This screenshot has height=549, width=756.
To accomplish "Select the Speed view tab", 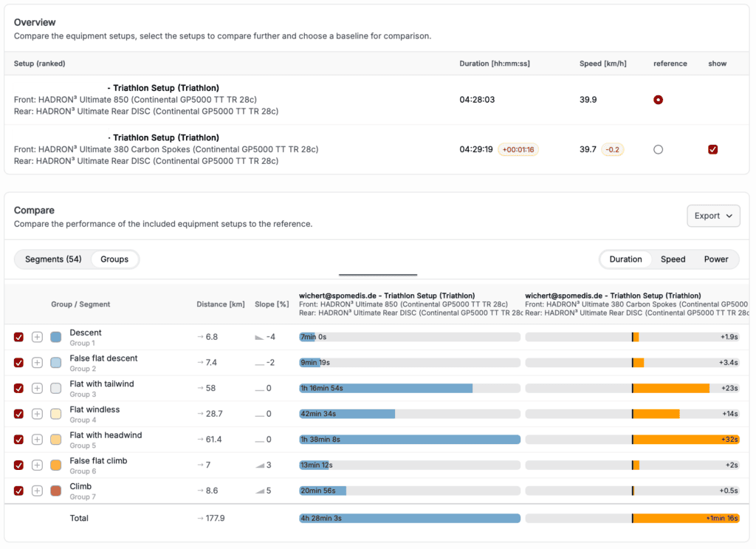I will (673, 259).
